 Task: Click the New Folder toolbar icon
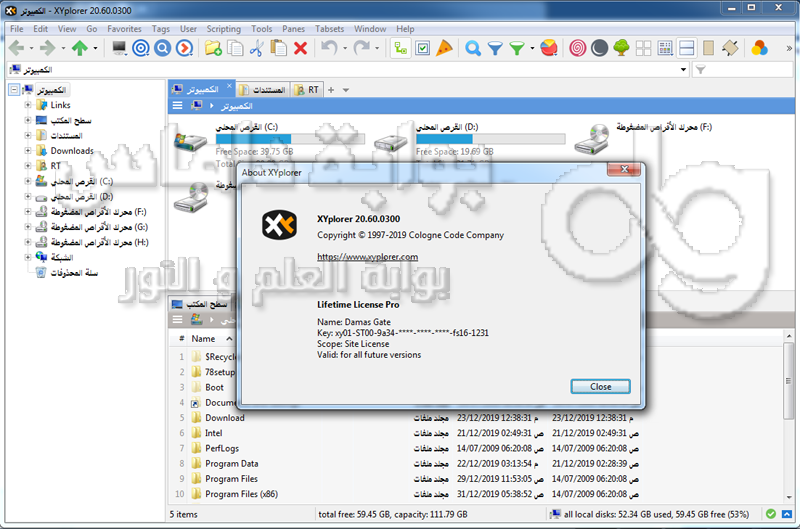[213, 48]
